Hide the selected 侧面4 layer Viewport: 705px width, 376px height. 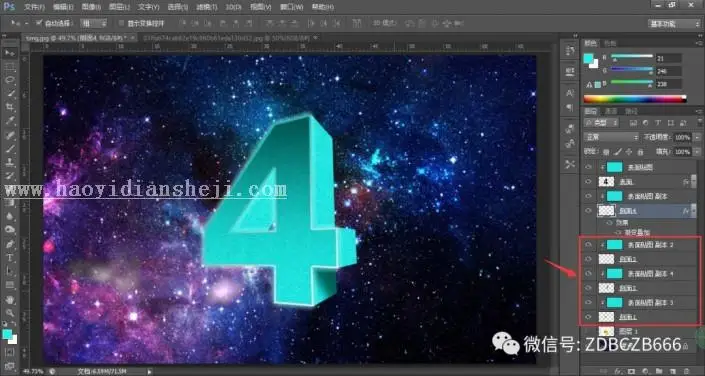click(x=588, y=210)
